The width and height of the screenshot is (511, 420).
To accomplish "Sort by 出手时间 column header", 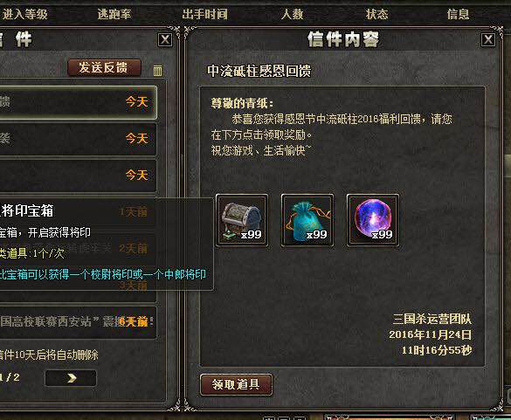I will click(x=204, y=14).
